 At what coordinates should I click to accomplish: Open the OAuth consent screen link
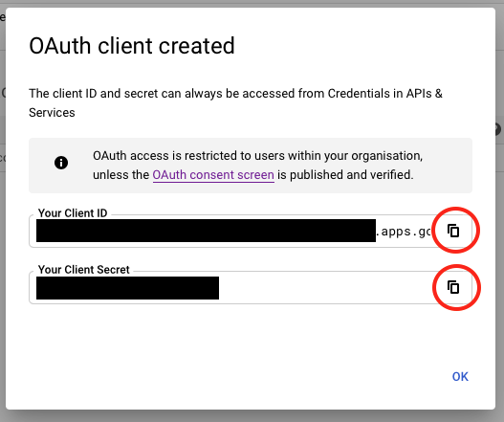[213, 175]
